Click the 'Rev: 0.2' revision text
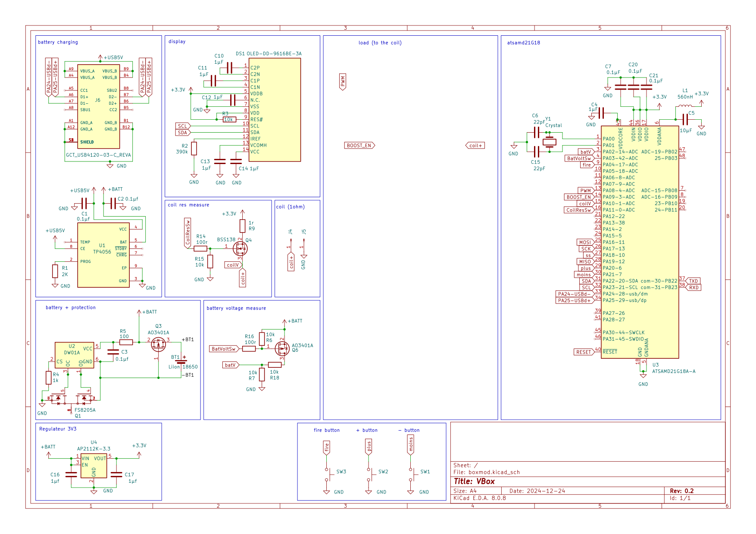Screen dimensions: 756x534 (x=682, y=491)
